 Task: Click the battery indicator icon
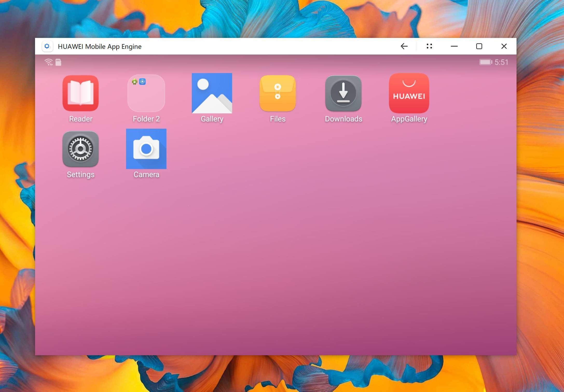485,62
